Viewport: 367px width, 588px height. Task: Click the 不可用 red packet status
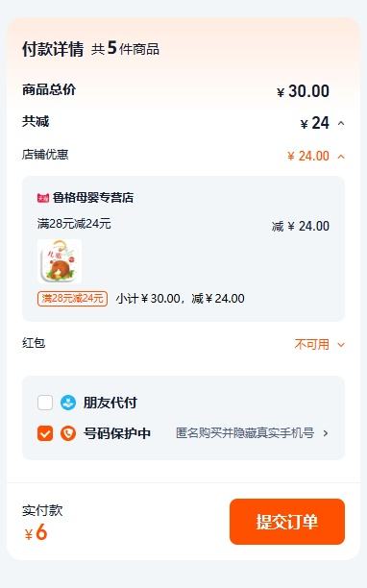point(311,344)
